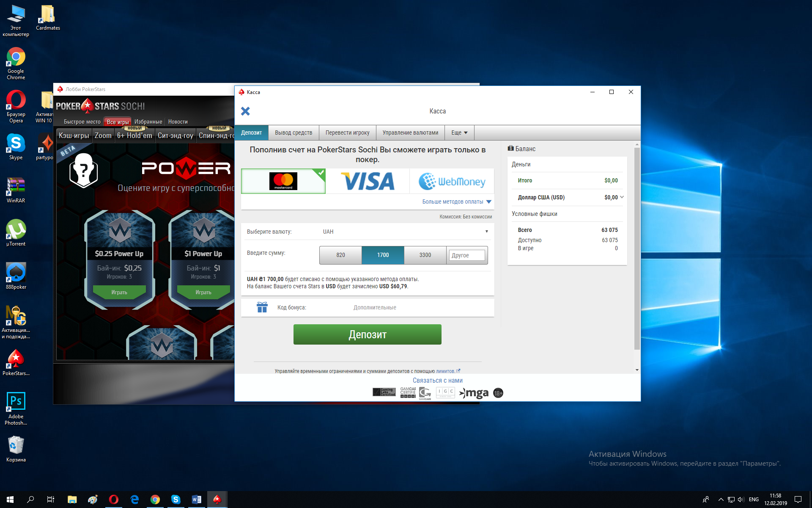Open the PokerStars desktop shortcut
812x508 pixels.
click(16, 363)
